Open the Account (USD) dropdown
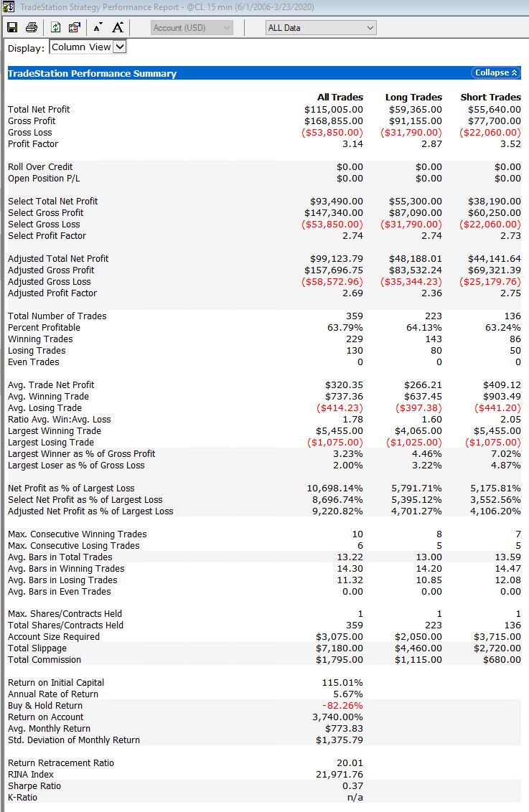 pyautogui.click(x=192, y=28)
